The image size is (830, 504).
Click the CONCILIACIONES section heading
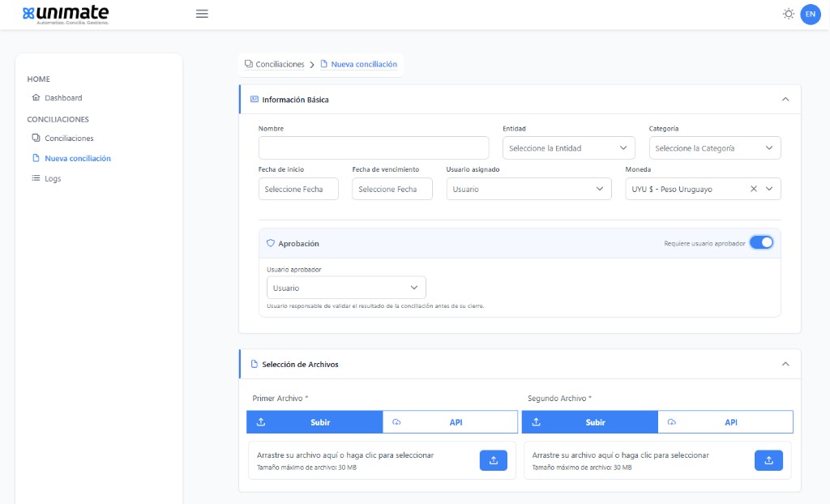[x=58, y=119]
